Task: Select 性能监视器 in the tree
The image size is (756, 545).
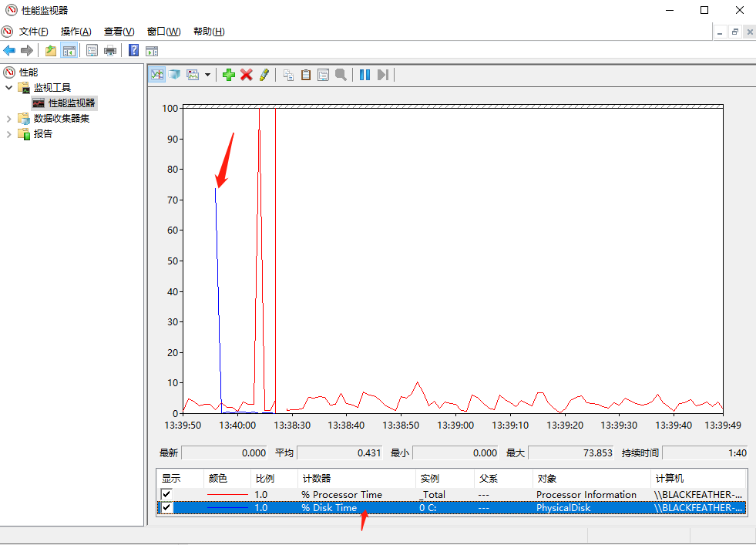Action: coord(72,103)
